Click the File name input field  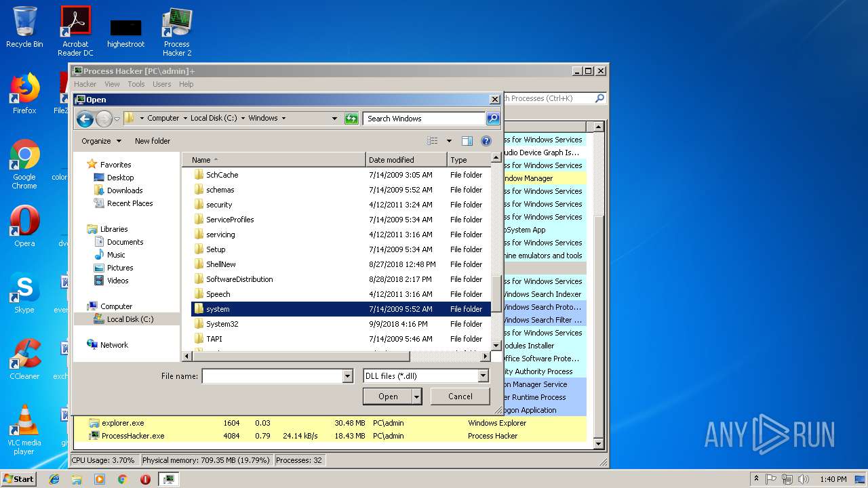(273, 376)
